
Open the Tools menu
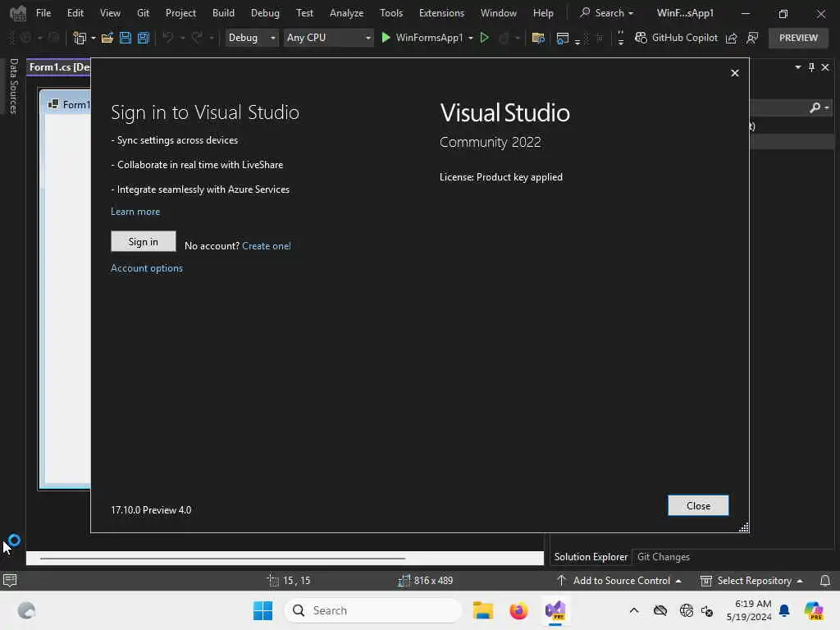tap(391, 13)
